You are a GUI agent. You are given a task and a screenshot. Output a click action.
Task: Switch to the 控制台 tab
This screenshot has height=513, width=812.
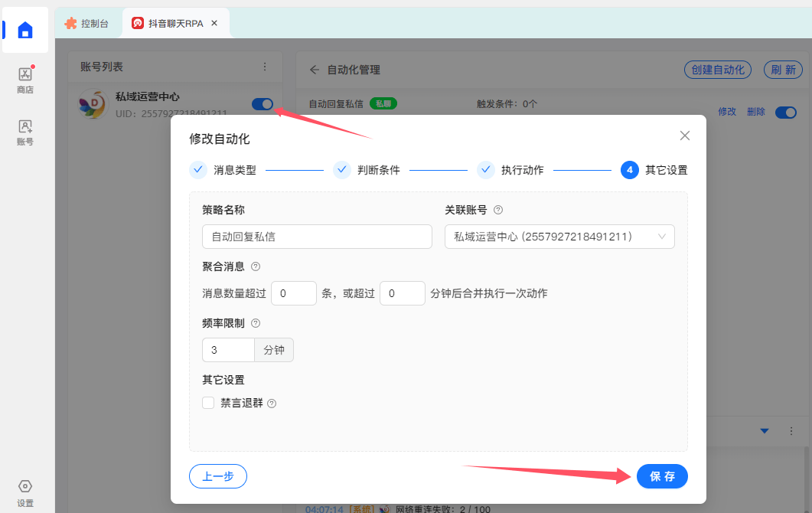click(87, 24)
